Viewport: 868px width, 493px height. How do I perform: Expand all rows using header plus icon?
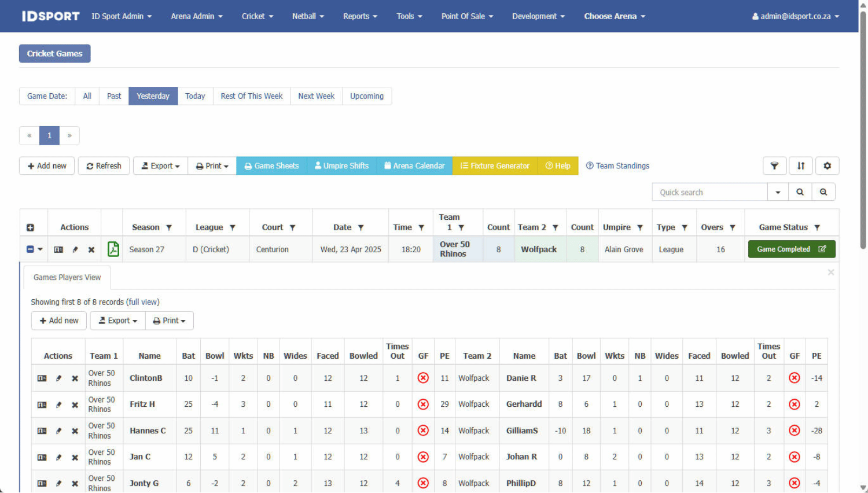click(x=30, y=228)
